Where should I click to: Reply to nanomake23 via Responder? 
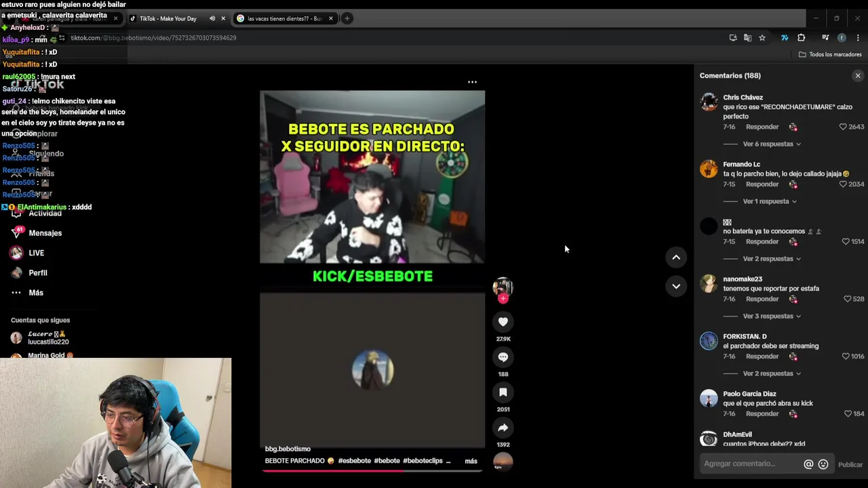pyautogui.click(x=762, y=299)
